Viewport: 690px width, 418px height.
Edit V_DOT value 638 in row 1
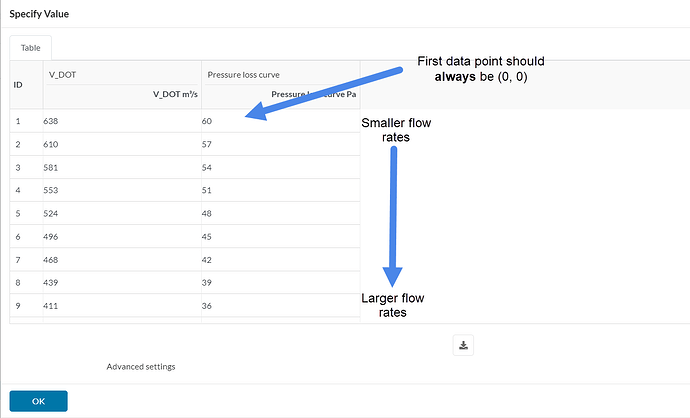(122, 121)
